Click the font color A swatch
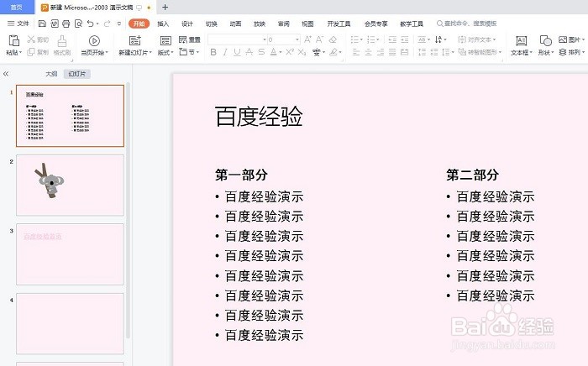The height and width of the screenshot is (366, 588). click(273, 52)
